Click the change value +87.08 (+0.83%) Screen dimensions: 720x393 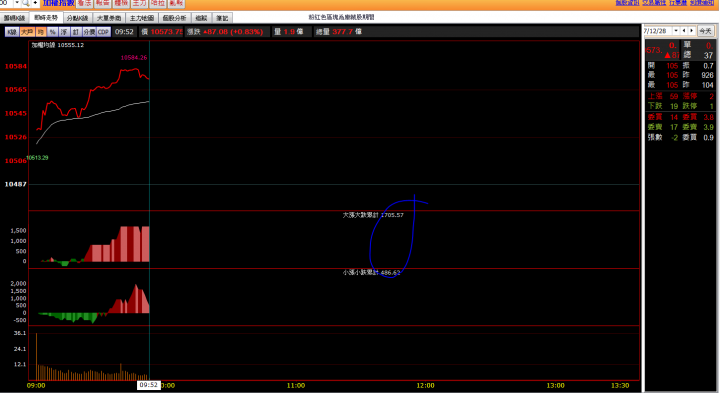(x=233, y=32)
